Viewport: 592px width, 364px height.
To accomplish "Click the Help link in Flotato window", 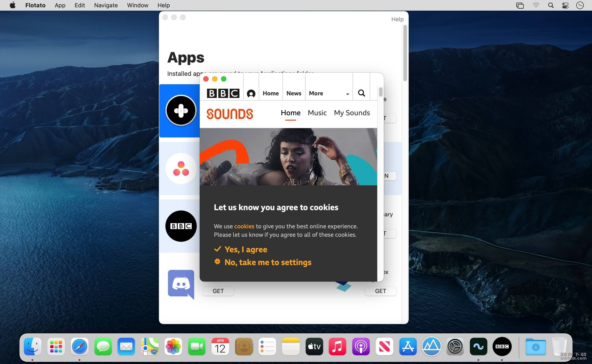I will 397,19.
